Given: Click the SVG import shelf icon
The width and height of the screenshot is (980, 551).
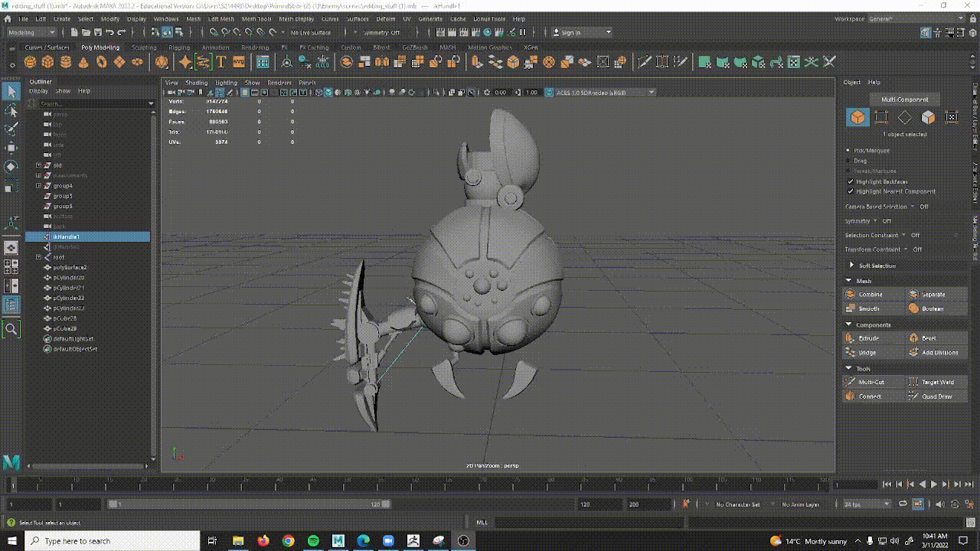Looking at the screenshot, I should click(239, 62).
